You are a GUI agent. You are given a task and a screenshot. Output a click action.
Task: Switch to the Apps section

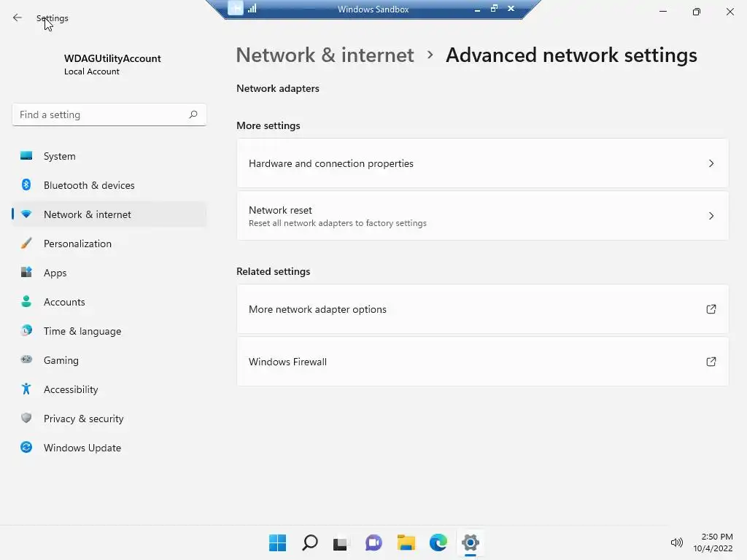(x=55, y=273)
